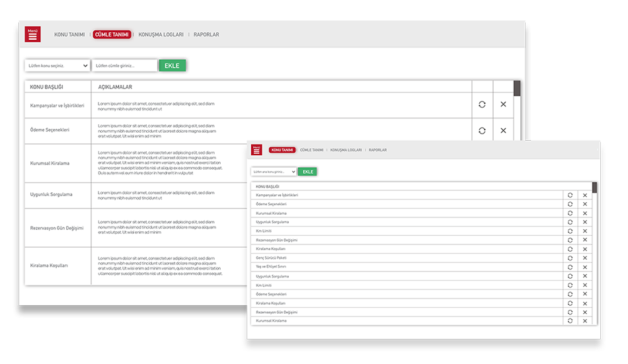Delete the Yaş ve Ehliyet Sınırı topic
The image size is (628, 364).
tap(584, 267)
